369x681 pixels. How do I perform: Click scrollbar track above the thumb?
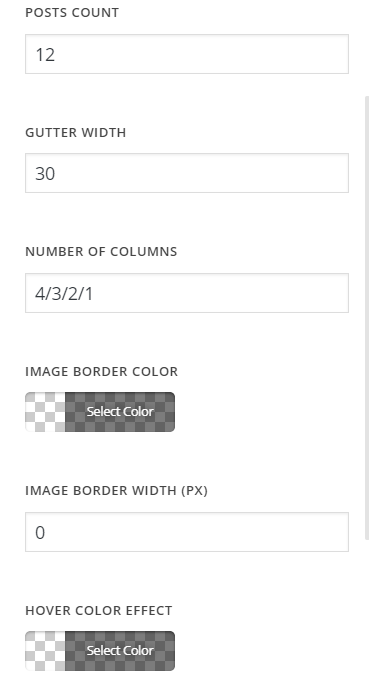click(367, 48)
